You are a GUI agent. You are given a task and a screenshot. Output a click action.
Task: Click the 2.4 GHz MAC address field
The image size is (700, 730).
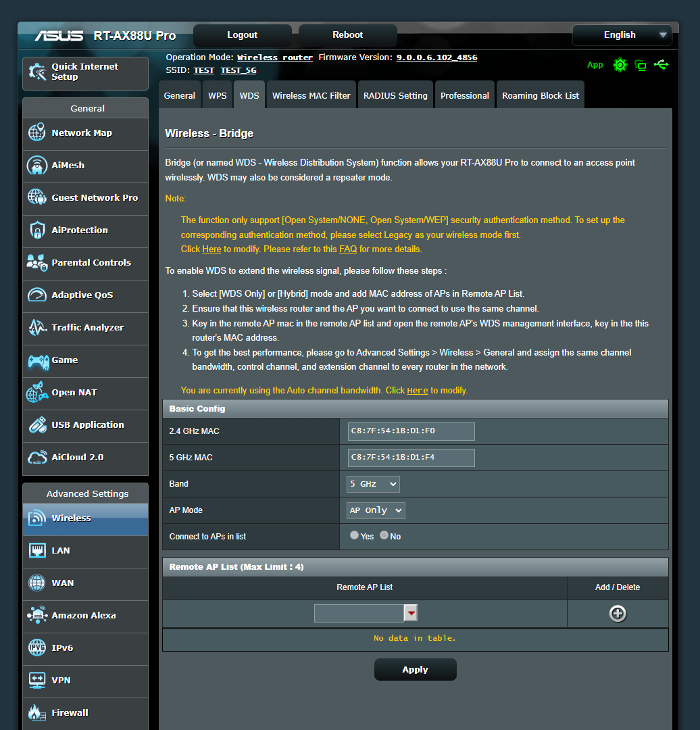(411, 431)
